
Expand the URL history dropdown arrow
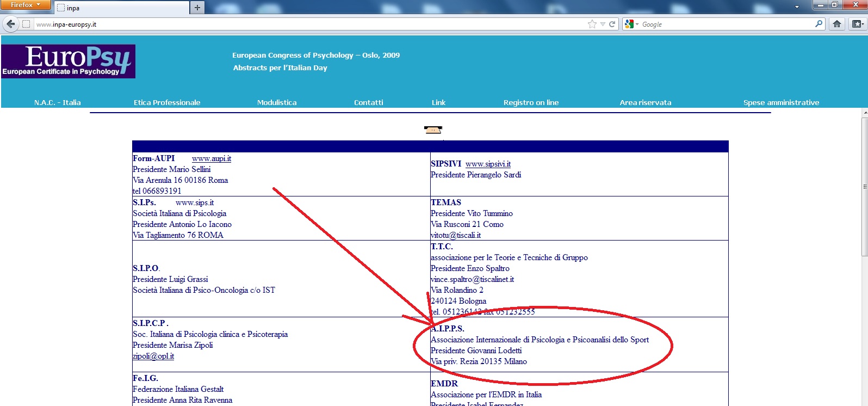tap(603, 24)
